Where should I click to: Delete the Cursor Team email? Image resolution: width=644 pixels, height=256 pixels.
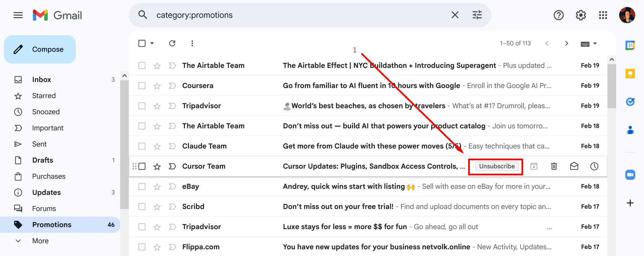tap(554, 166)
